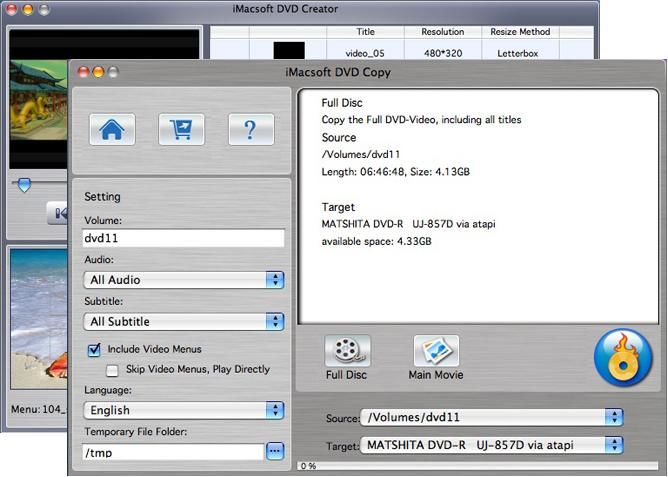Close the iMacsoft DVD Creator window

pos(12,9)
